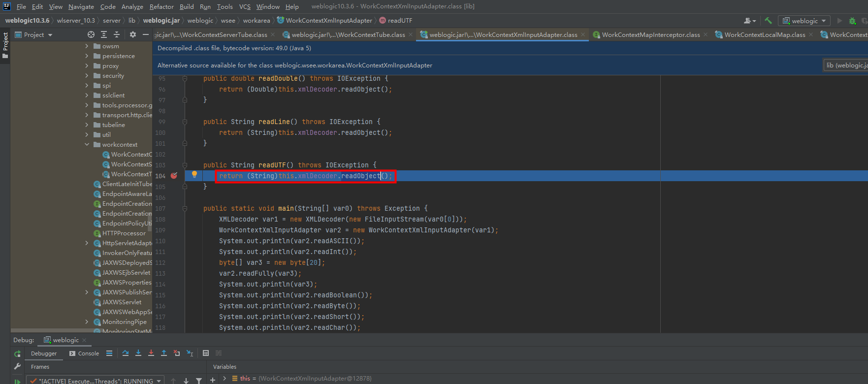
Task: Click the wrench debugger settings icon
Action: (17, 367)
